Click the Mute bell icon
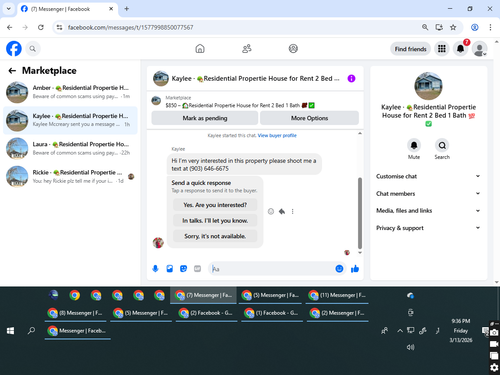 pyautogui.click(x=414, y=145)
